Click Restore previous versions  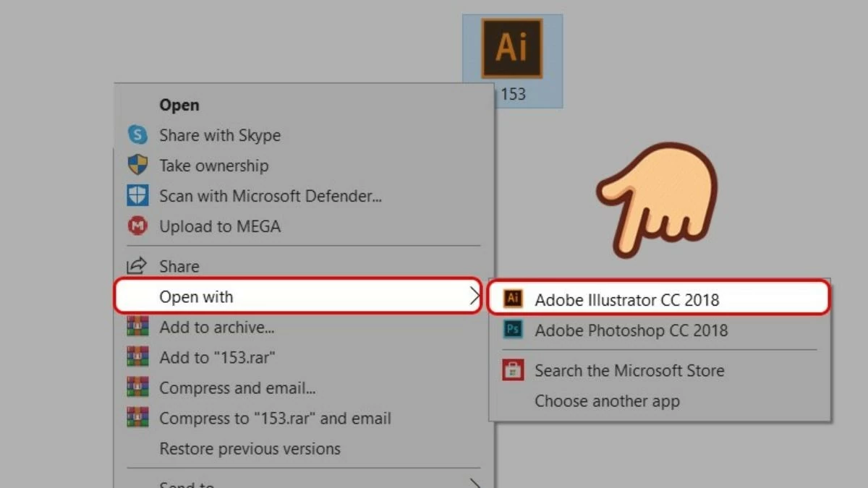coord(250,448)
